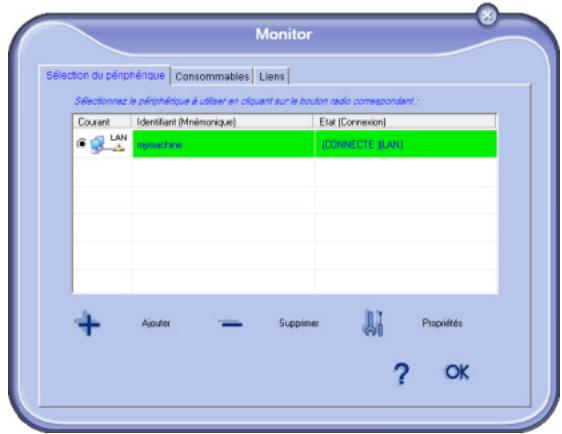
Task: Click the LAN network computer icon
Action: (x=108, y=144)
